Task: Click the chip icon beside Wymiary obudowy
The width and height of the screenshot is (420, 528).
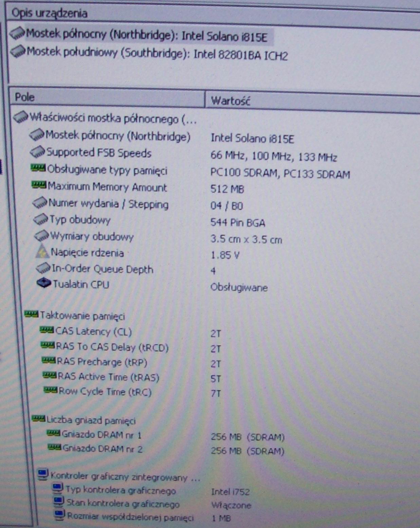Action: pyautogui.click(x=42, y=235)
